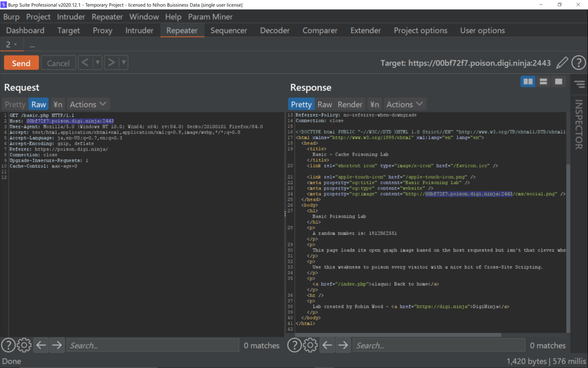Image resolution: width=588 pixels, height=368 pixels.
Task: Select side-by-side split layout icon
Action: 528,81
